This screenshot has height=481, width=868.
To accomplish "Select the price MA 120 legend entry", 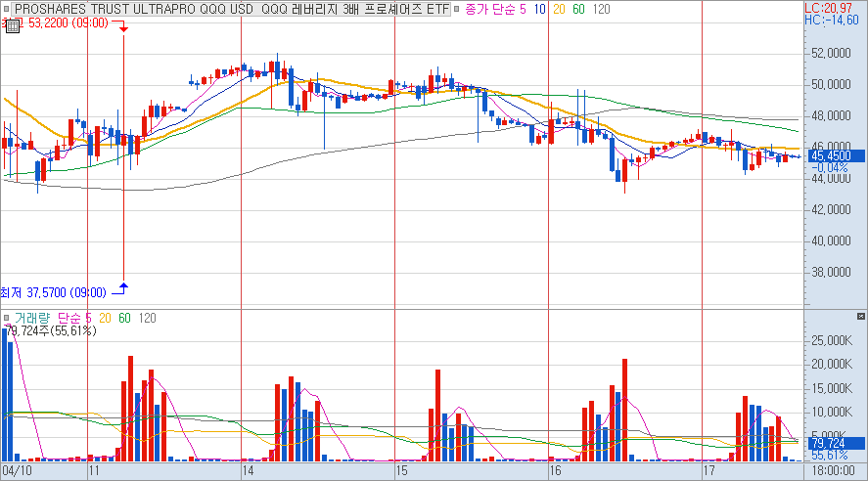I will 601,9.
